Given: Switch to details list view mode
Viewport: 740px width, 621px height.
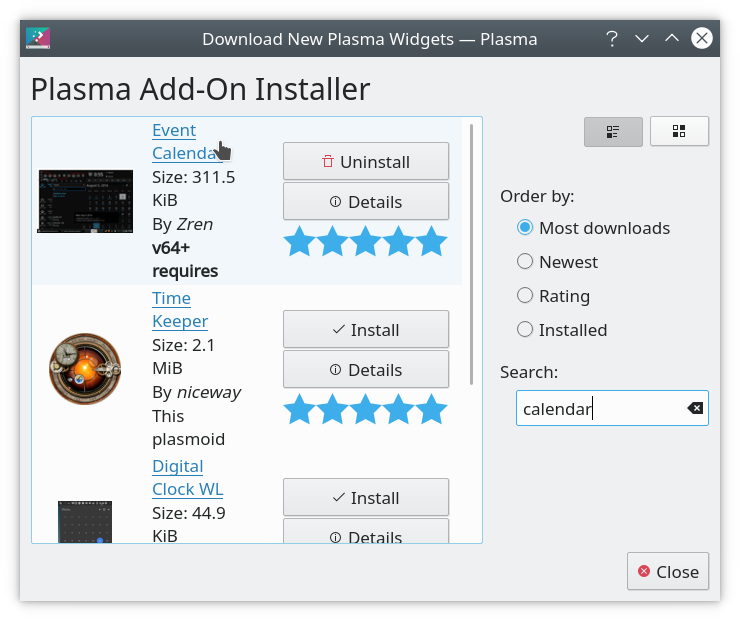Looking at the screenshot, I should point(613,131).
